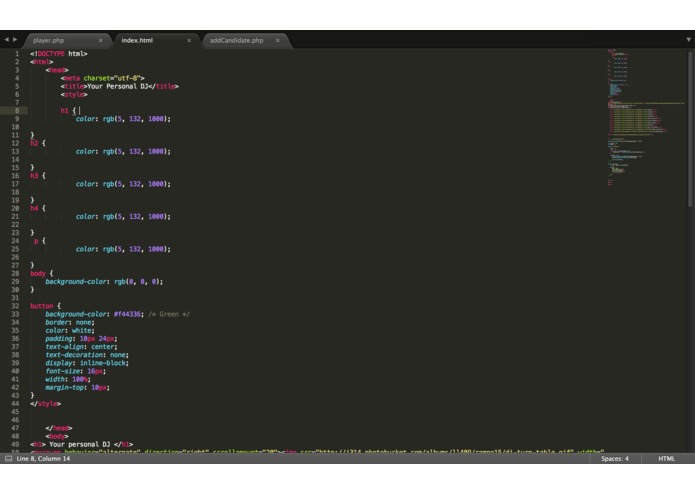Viewport: 695px width, 494px height.
Task: Click line number 44 in gutter
Action: point(16,404)
